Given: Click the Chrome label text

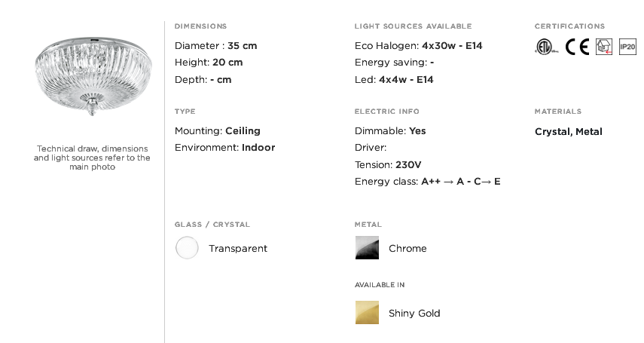Looking at the screenshot, I should tap(407, 249).
